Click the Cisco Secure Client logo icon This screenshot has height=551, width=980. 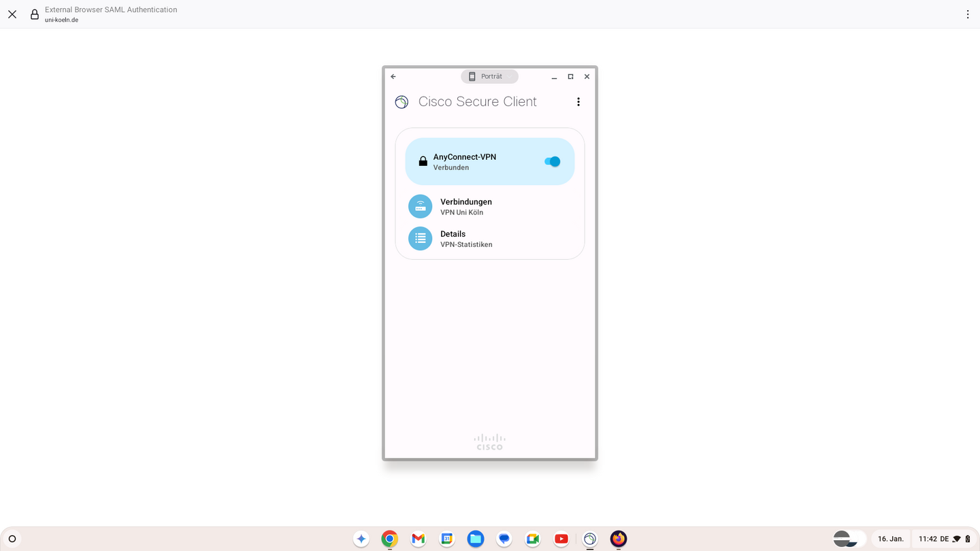tap(402, 102)
